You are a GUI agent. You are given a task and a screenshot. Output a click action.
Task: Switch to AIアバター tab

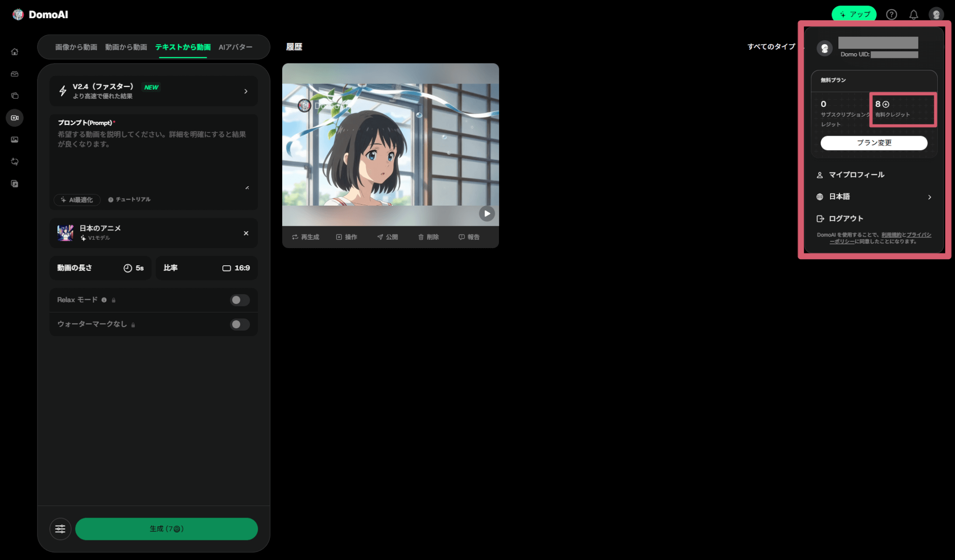click(x=235, y=47)
